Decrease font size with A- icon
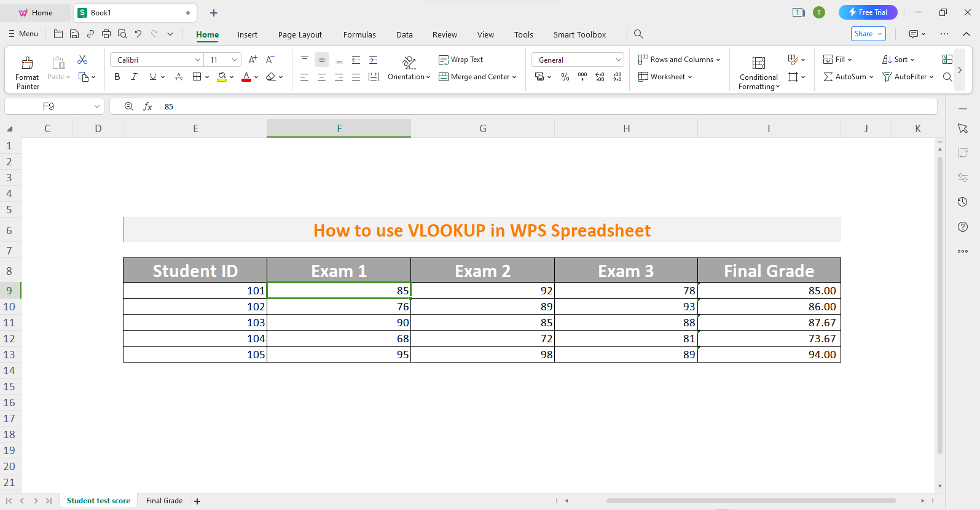Screen dimensions: 980x510 point(270,60)
